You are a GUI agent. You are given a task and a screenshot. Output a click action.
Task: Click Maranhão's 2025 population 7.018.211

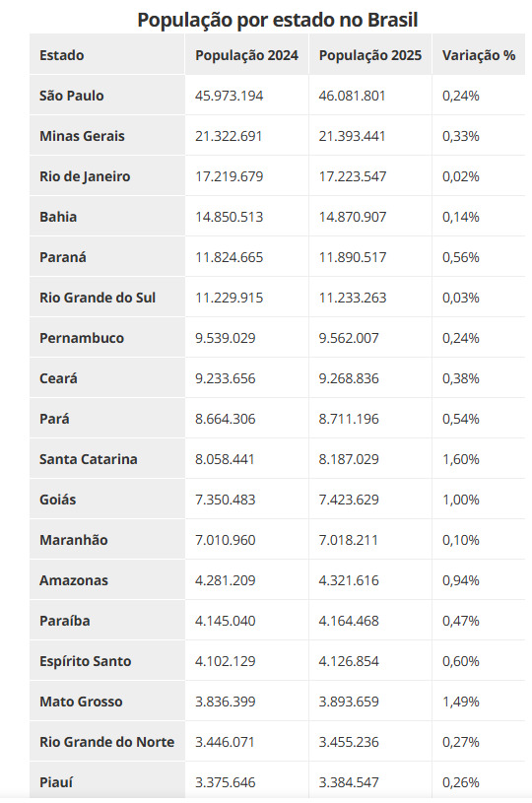click(x=348, y=540)
